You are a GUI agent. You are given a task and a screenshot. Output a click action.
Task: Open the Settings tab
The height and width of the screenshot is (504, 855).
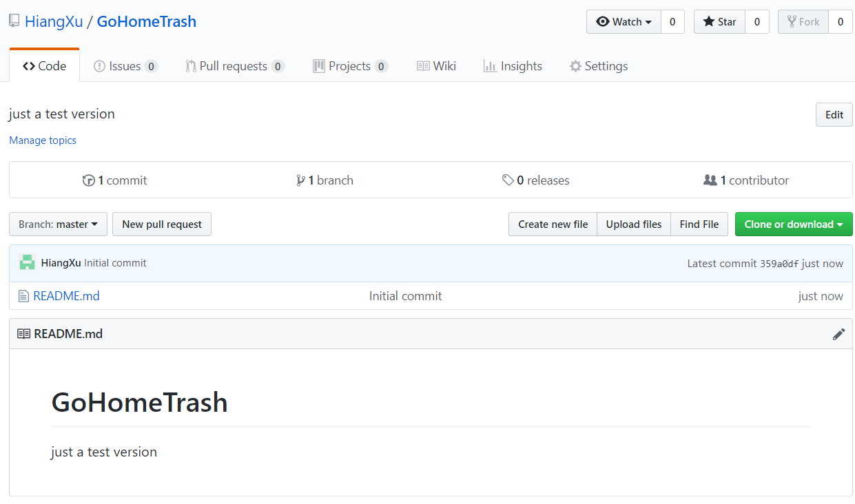598,66
